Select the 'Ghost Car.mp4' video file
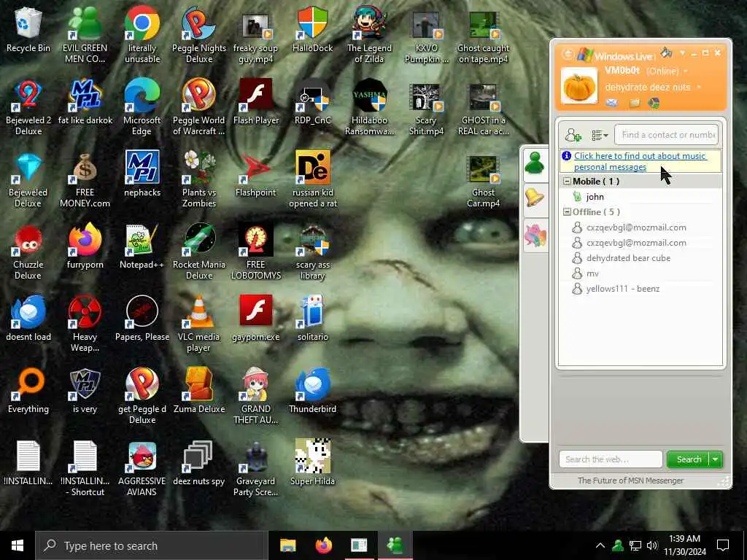This screenshot has height=560, width=747. (483, 180)
